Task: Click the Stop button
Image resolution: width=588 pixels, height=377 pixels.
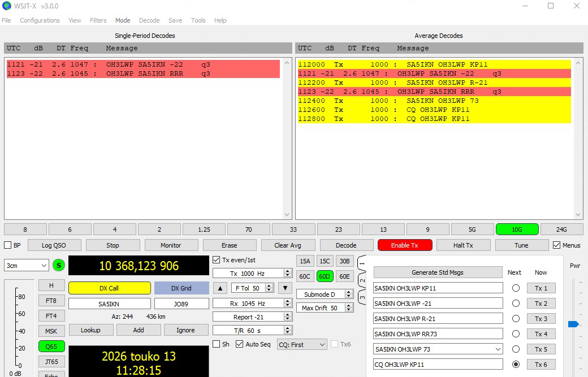Action: click(x=113, y=245)
